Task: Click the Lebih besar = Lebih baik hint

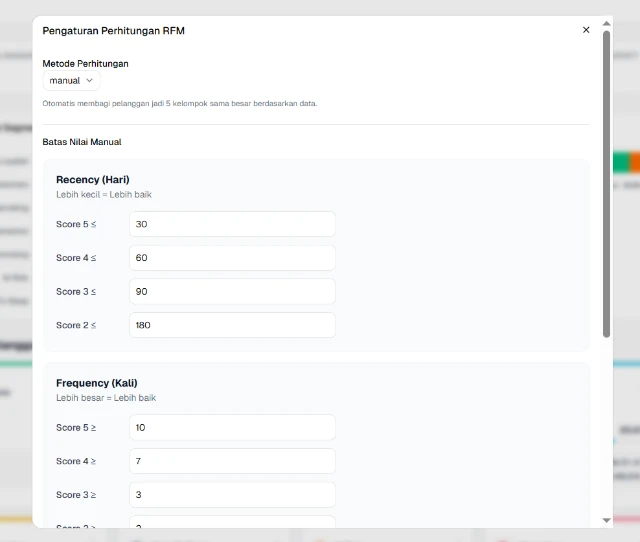Action: pyautogui.click(x=106, y=397)
